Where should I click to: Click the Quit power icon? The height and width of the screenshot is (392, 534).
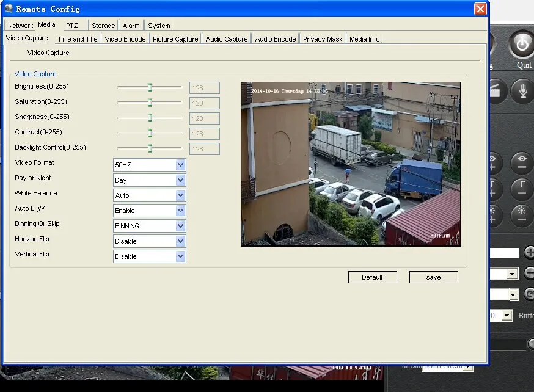click(x=522, y=45)
